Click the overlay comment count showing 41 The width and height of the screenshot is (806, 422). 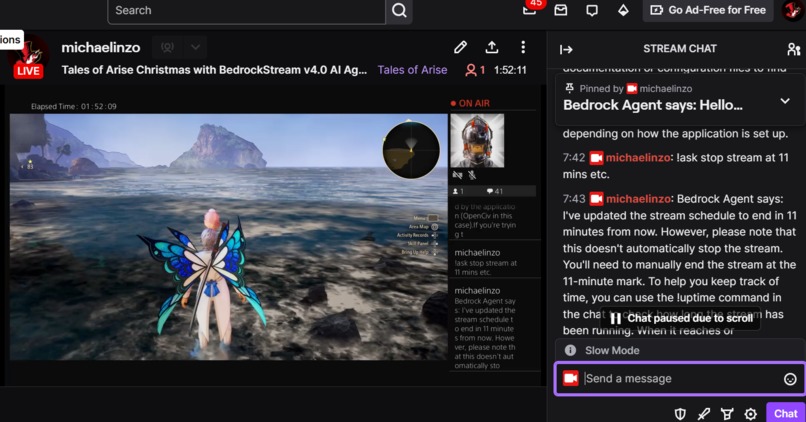pos(494,191)
